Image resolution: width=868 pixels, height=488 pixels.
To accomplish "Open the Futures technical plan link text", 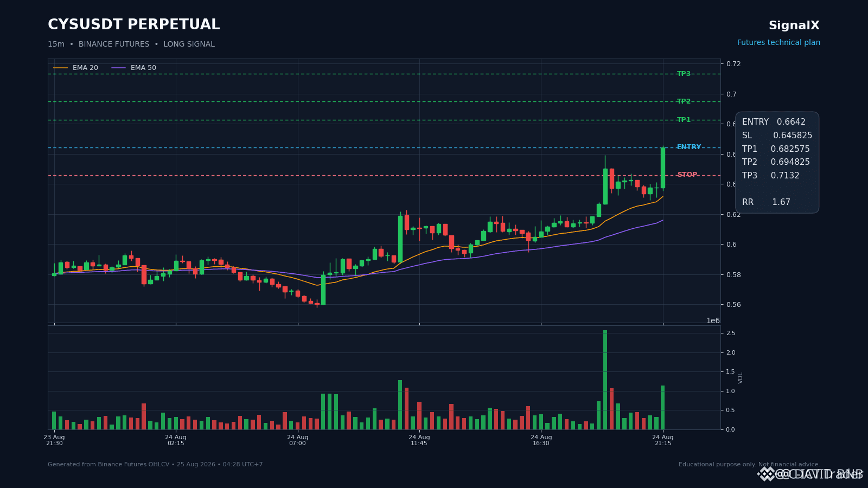I will point(778,43).
